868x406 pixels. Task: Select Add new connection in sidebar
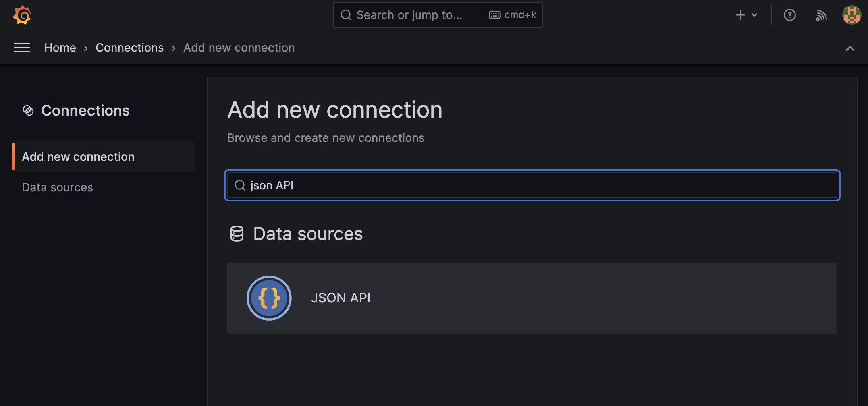pyautogui.click(x=104, y=157)
